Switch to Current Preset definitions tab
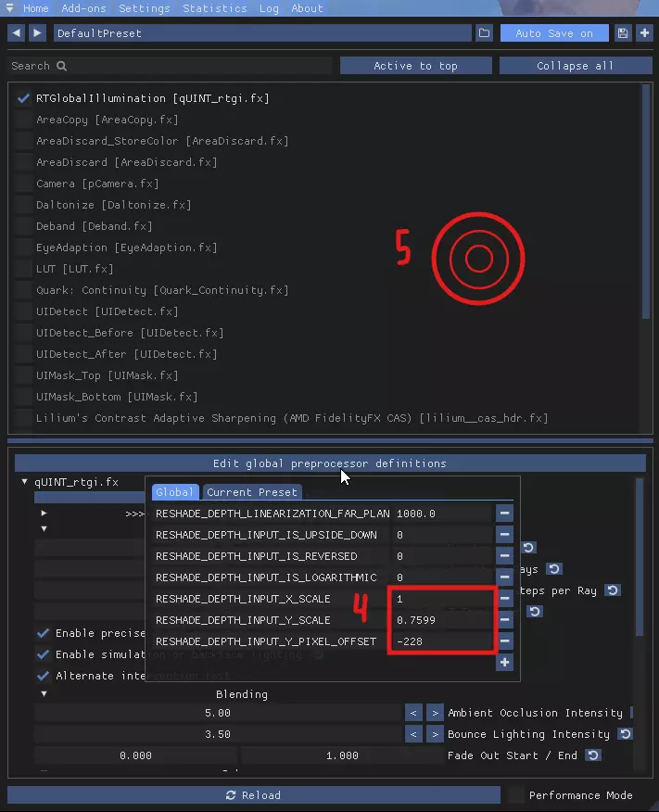Image resolution: width=659 pixels, height=812 pixels. tap(252, 492)
